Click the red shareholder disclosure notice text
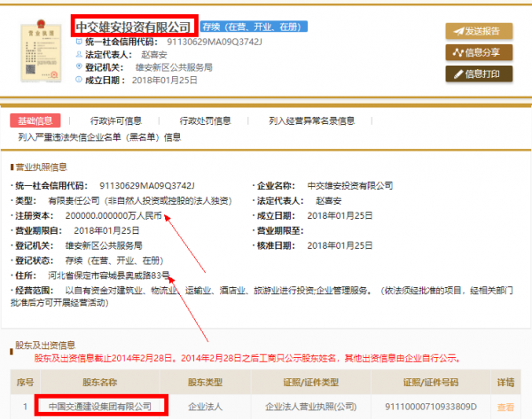Viewport: 532px width, 419px height. point(247,358)
